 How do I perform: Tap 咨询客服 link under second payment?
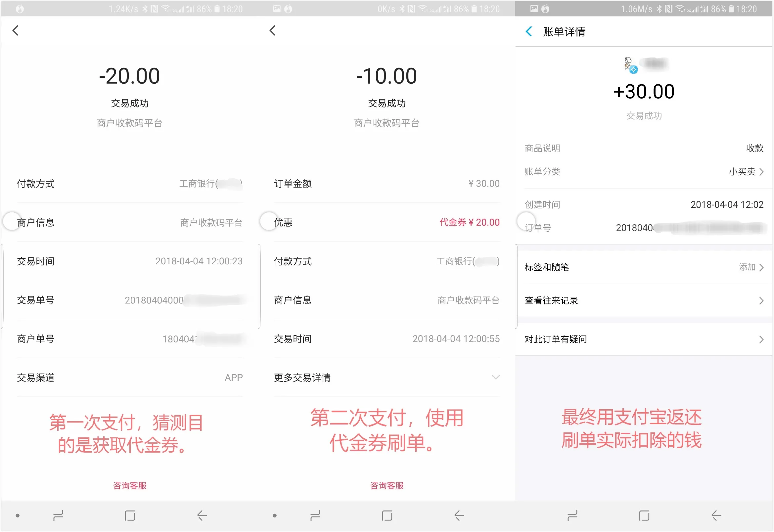pyautogui.click(x=387, y=485)
